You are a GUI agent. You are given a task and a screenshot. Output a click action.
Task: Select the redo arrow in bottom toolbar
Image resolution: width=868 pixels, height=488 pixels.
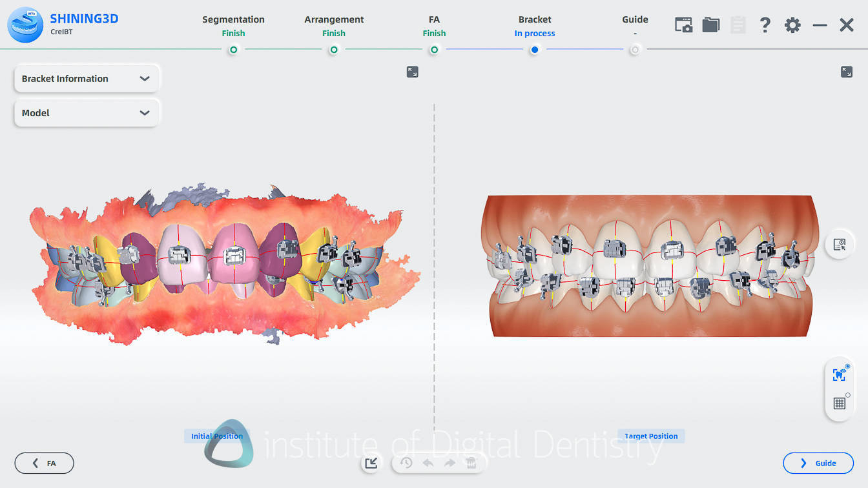click(449, 463)
